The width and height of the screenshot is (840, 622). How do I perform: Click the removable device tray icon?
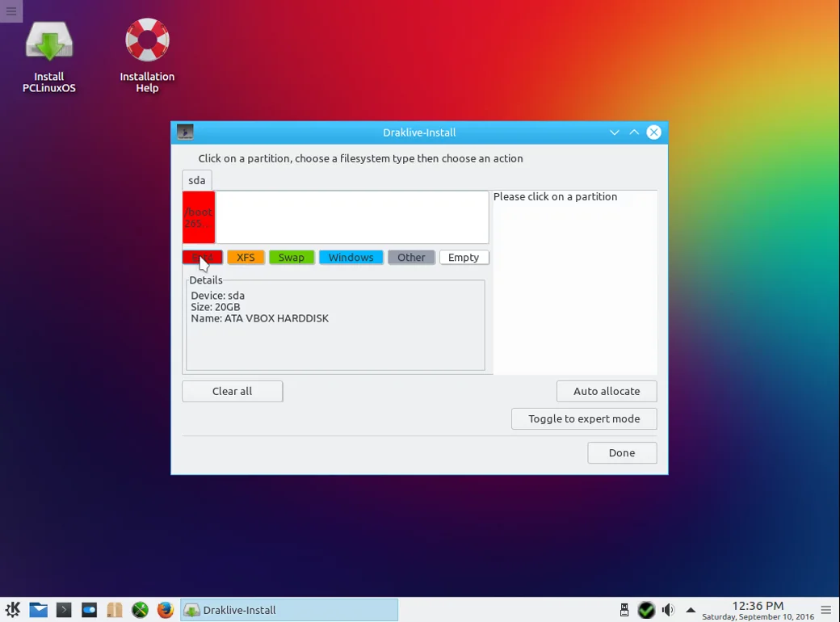coord(624,610)
